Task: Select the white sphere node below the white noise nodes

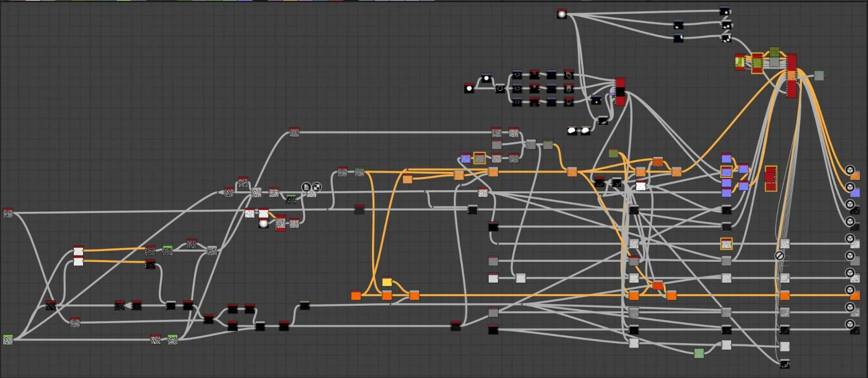Action: point(263,223)
